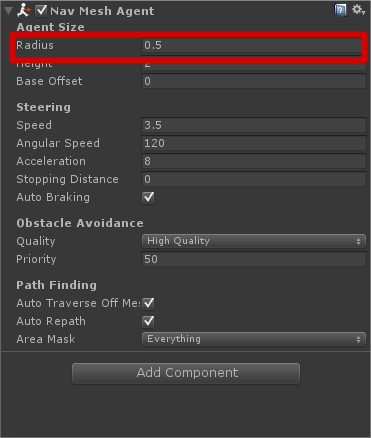The height and width of the screenshot is (438, 371).
Task: Click the Base Offset input field
Action: pos(254,81)
